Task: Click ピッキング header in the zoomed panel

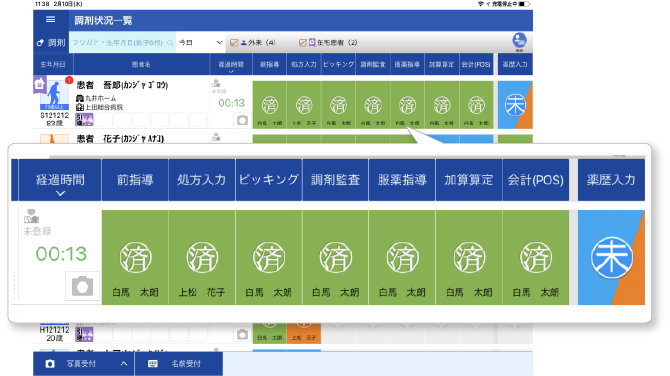Action: [x=269, y=180]
